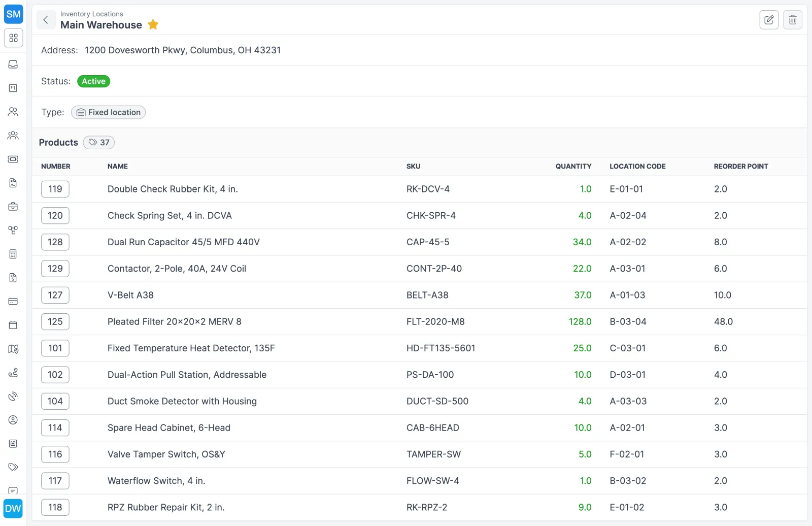812x526 pixels.
Task: Open the two-person contacts icon in sidebar
Action: point(13,112)
